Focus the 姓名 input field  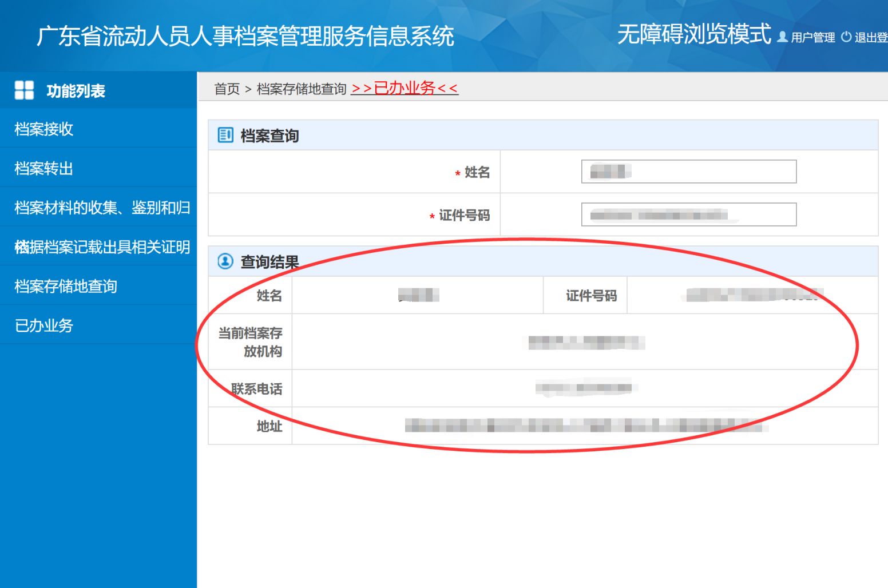tap(688, 172)
